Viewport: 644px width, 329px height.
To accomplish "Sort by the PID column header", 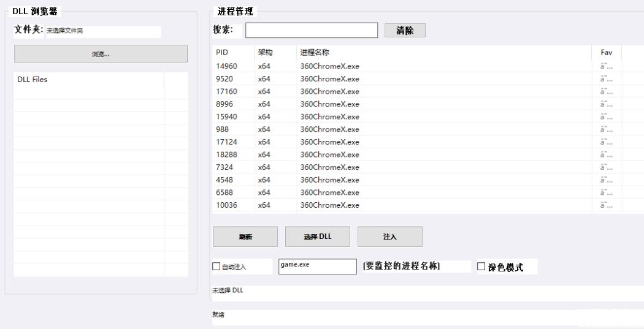I will (233, 53).
